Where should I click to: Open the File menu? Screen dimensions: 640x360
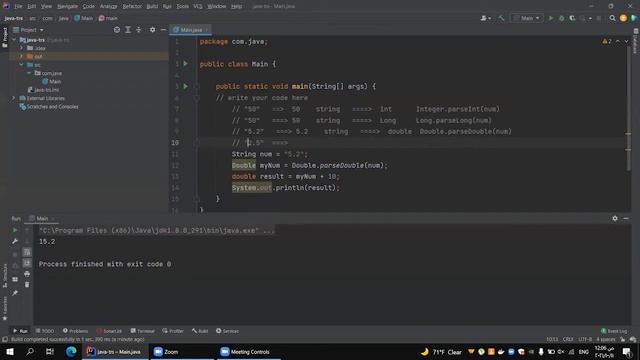(x=18, y=6)
